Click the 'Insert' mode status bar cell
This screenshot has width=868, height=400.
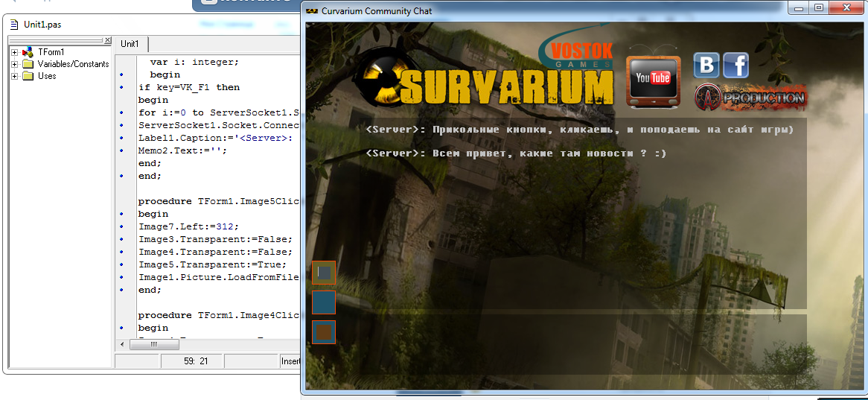pos(290,361)
